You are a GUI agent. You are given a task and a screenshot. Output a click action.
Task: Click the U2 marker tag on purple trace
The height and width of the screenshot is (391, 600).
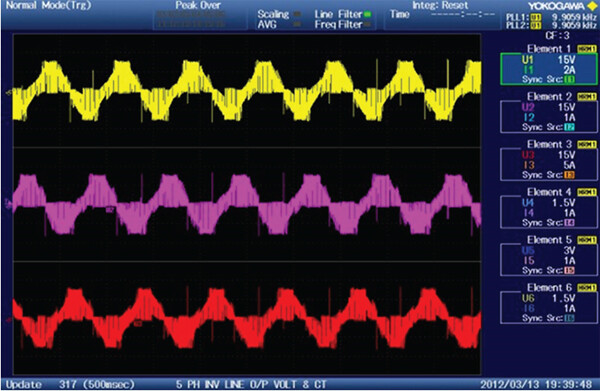[x=110, y=209]
